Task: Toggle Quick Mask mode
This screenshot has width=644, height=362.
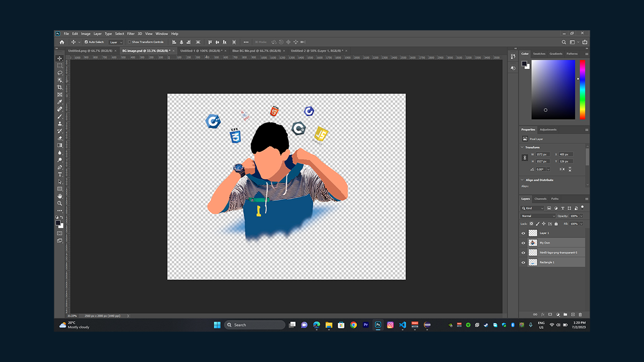Action: 60,233
